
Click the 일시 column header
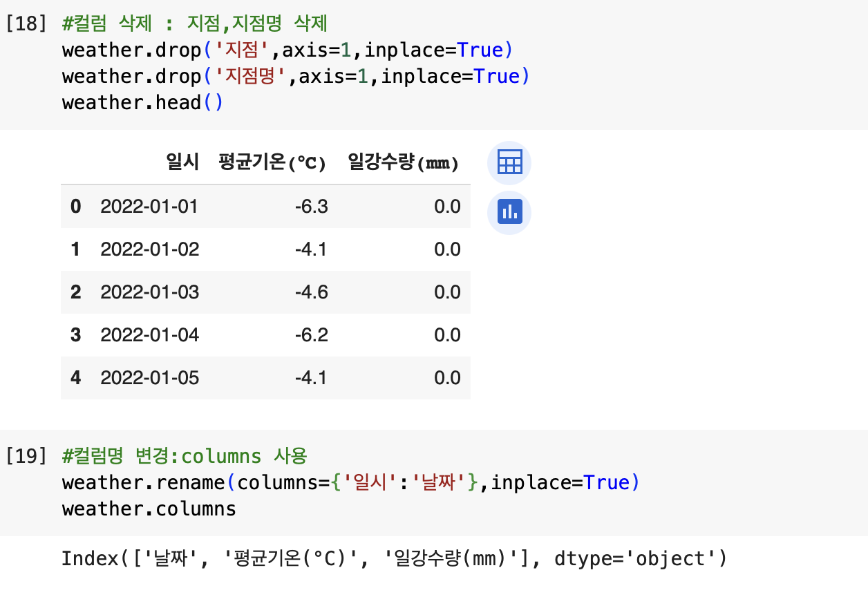[182, 163]
